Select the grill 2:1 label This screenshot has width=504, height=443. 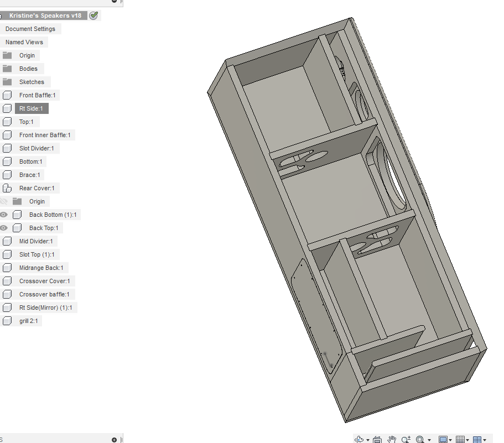[28, 321]
